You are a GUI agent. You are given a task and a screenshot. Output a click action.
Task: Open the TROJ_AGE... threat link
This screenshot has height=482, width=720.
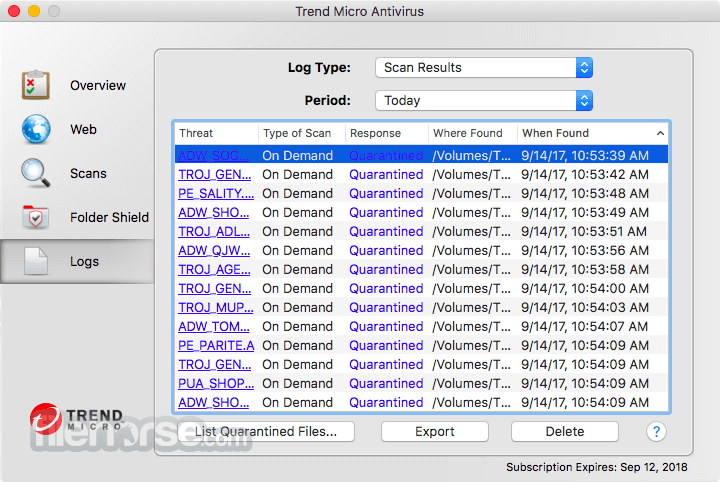pyautogui.click(x=214, y=269)
